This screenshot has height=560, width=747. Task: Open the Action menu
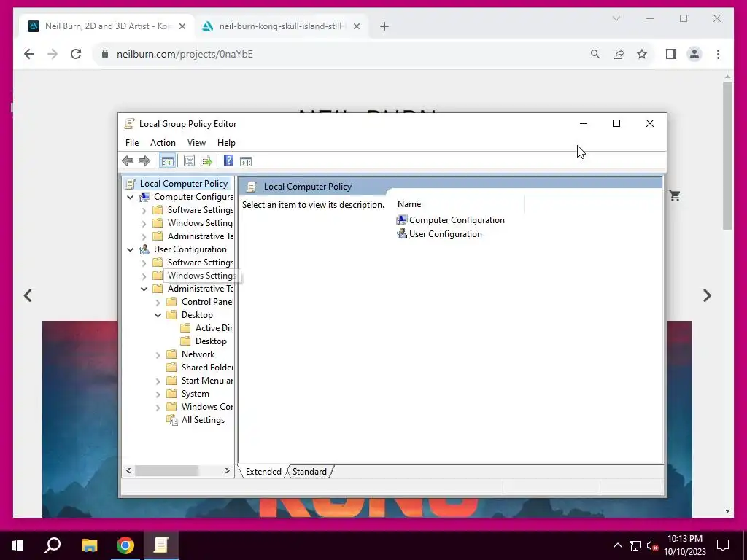163,143
